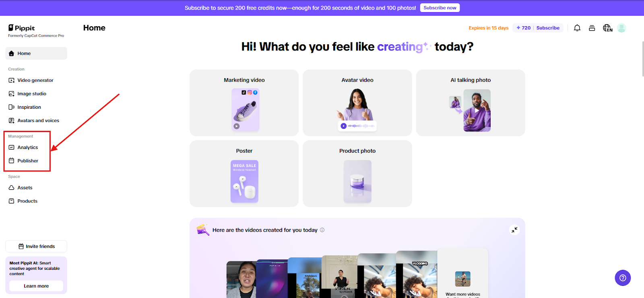This screenshot has height=298, width=644.
Task: Click the Subscribe now banner button
Action: pos(440,8)
